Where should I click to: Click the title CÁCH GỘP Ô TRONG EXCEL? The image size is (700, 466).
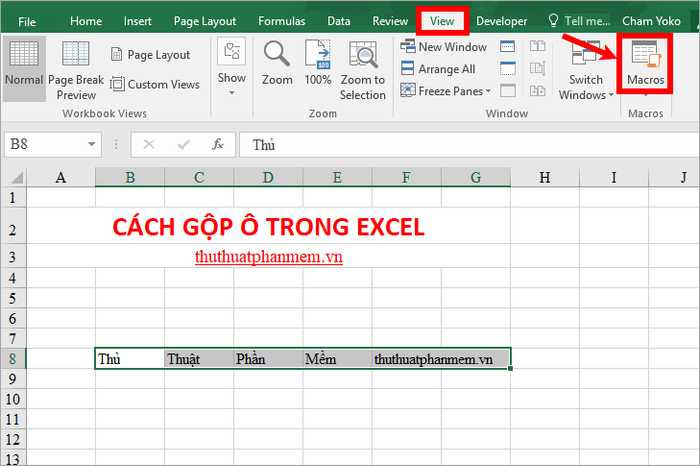(x=268, y=227)
